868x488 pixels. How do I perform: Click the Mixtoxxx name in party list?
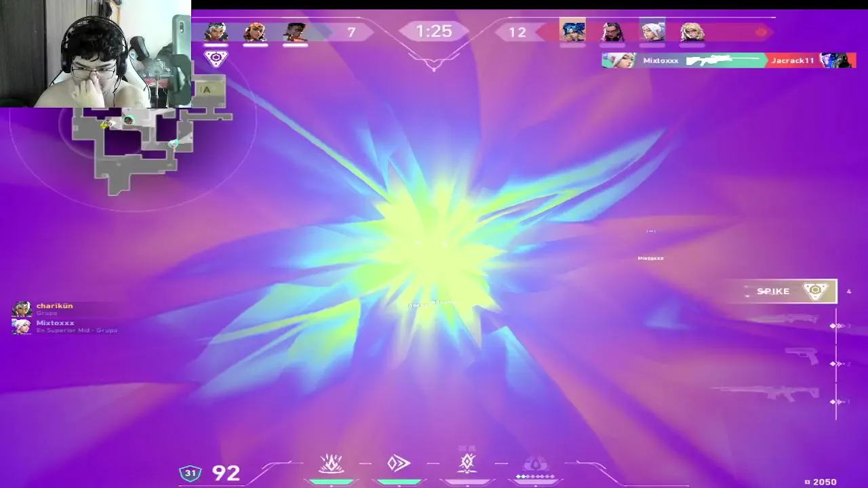click(55, 323)
